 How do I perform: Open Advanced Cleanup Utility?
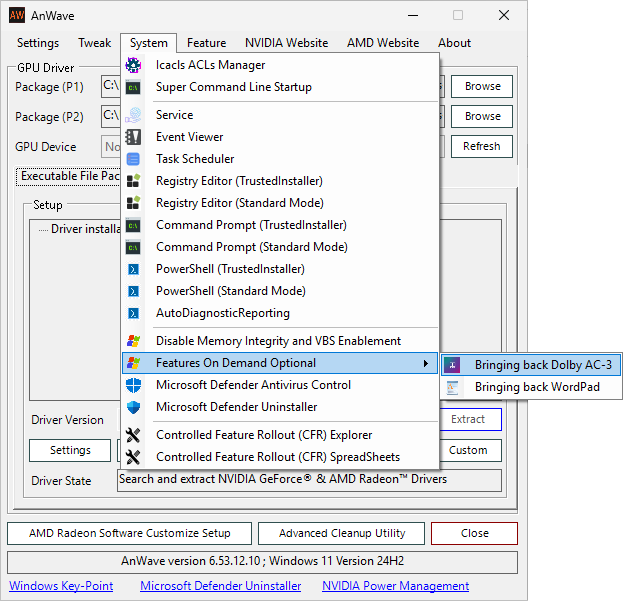pos(342,533)
